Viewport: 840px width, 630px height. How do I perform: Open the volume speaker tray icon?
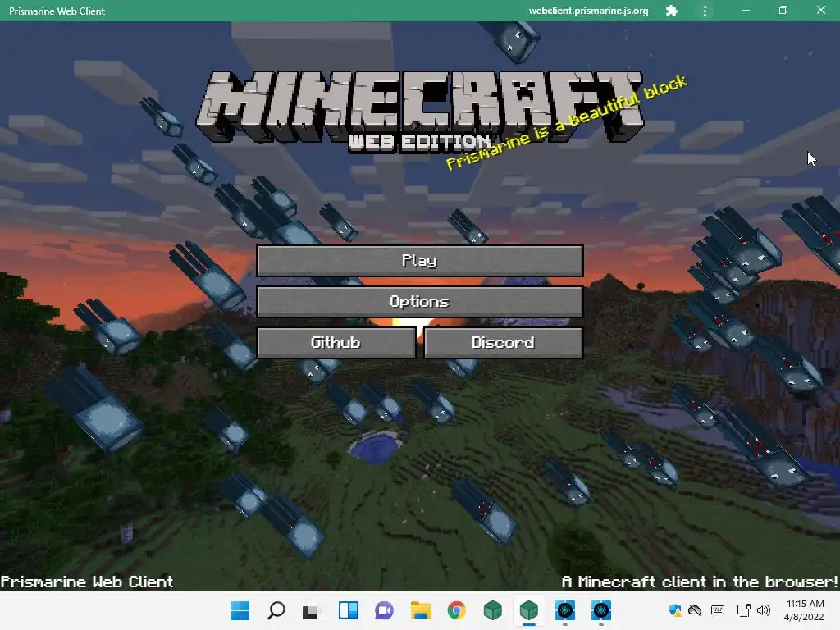764,610
